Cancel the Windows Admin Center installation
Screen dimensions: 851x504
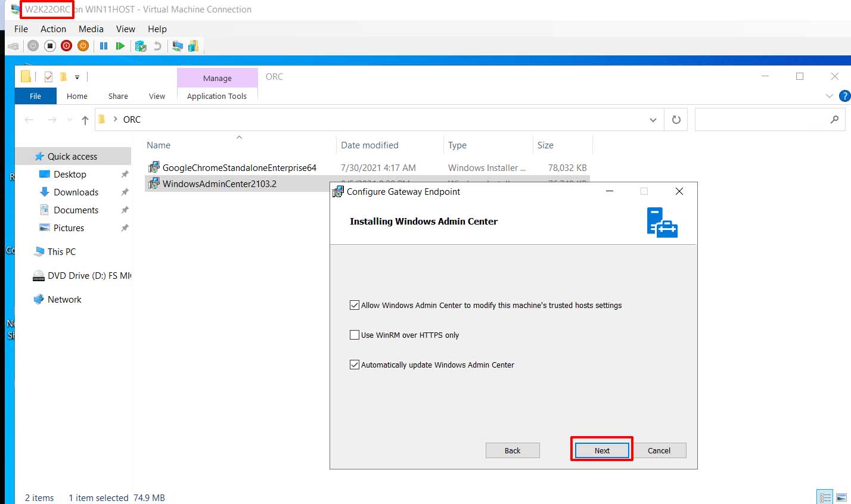point(659,450)
